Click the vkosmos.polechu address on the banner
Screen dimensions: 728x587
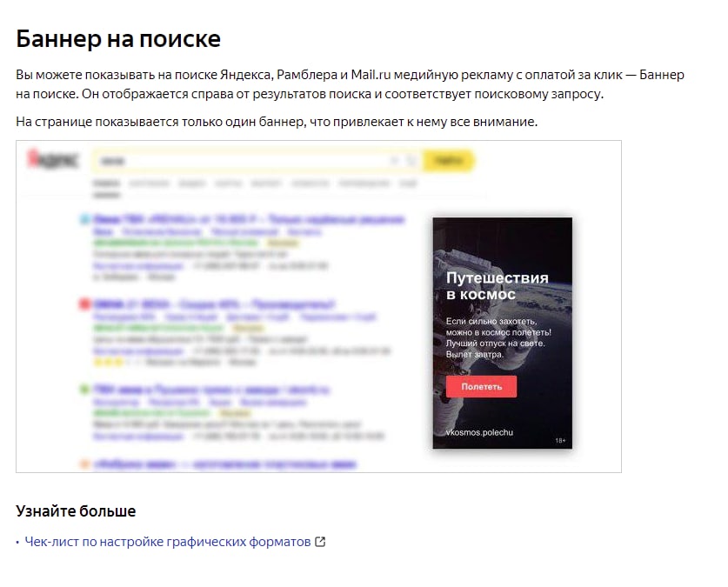click(x=479, y=432)
